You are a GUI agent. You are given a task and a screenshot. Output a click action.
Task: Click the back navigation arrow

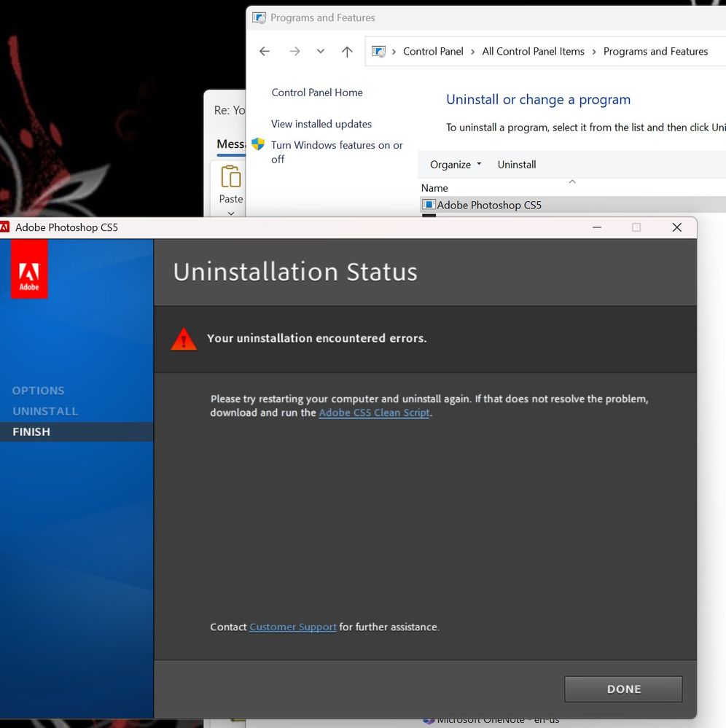[264, 51]
